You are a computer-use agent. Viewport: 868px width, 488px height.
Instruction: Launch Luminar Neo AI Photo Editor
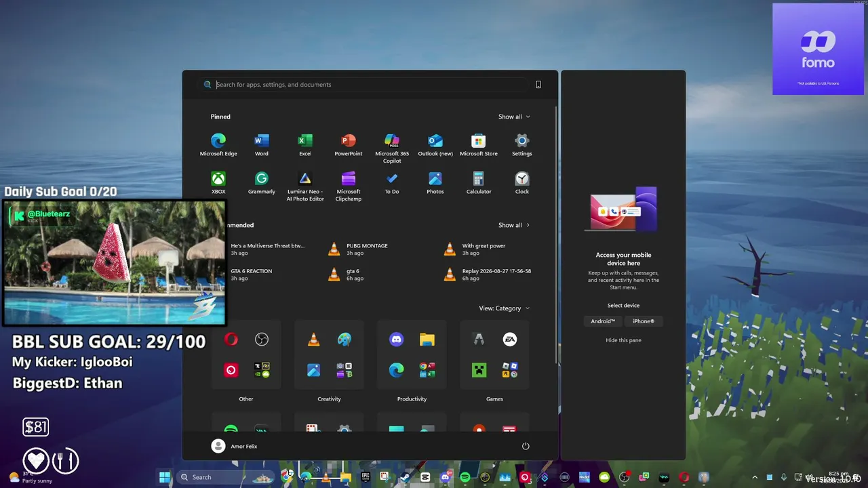coord(305,186)
